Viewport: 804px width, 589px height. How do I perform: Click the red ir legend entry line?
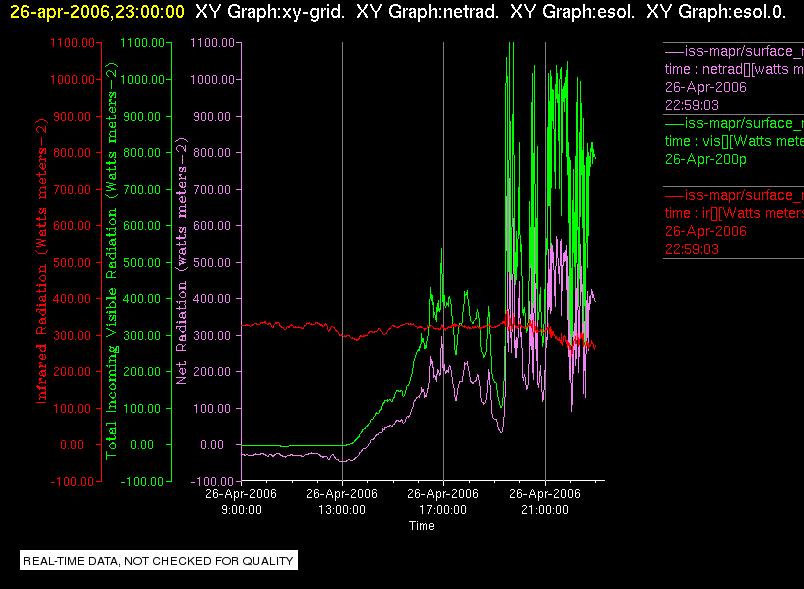734,195
